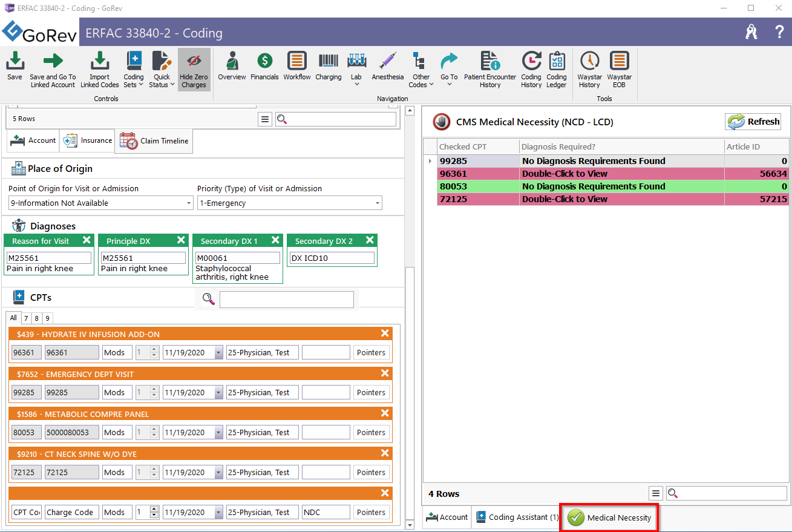This screenshot has width=792, height=532.
Task: Switch to the Account tab on left panel
Action: (33, 140)
